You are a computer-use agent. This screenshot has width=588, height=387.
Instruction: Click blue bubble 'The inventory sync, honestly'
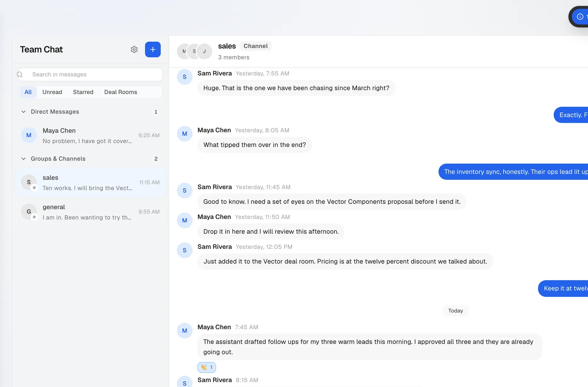pos(513,172)
